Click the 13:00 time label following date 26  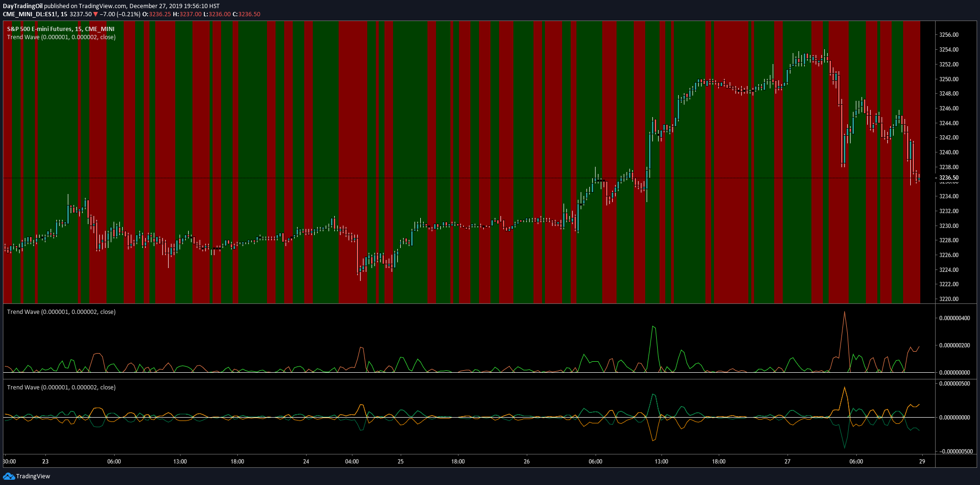coord(661,462)
